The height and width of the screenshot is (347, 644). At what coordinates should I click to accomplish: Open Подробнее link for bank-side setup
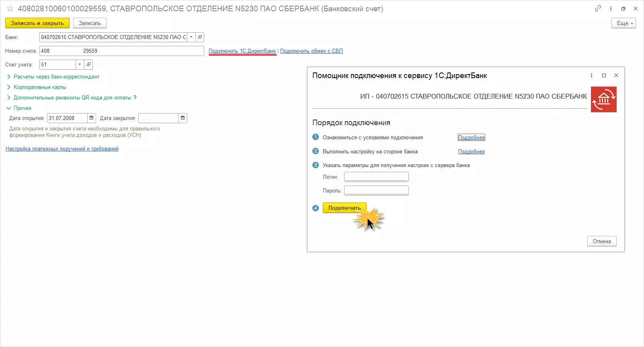tap(472, 152)
